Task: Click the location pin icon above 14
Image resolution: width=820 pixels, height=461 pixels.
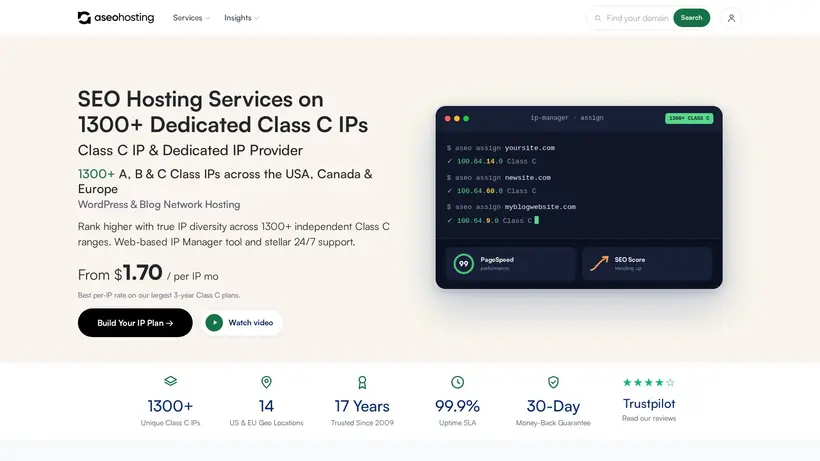Action: click(x=266, y=382)
